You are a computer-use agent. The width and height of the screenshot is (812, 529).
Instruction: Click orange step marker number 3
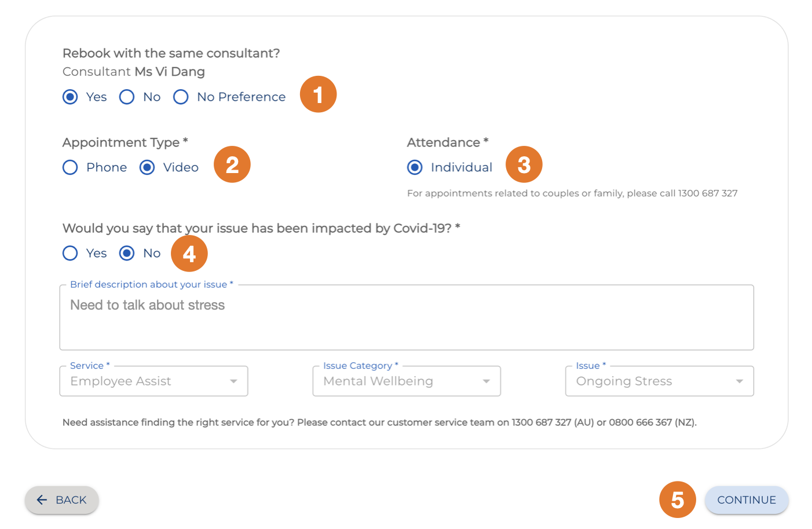tap(524, 164)
